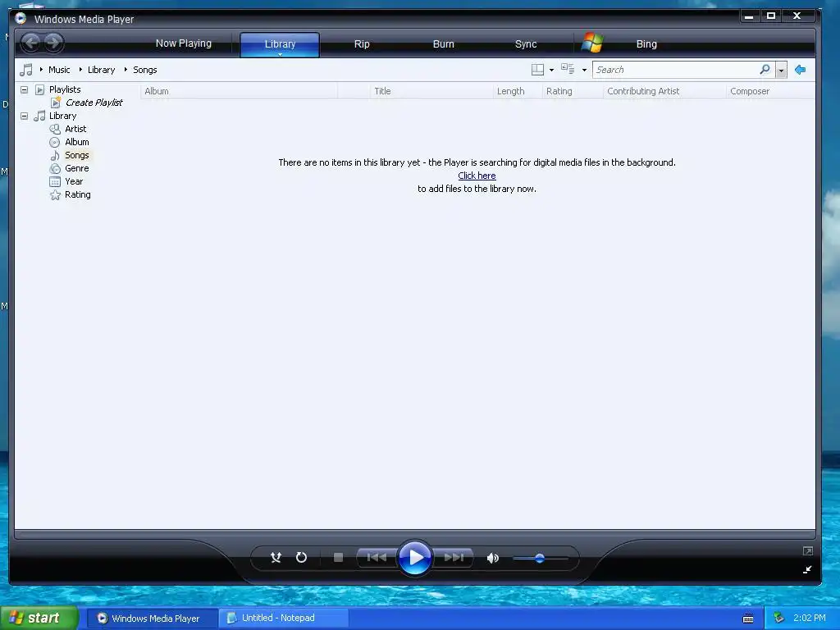Click the music note category icon
Image resolution: width=840 pixels, height=630 pixels.
click(x=25, y=70)
